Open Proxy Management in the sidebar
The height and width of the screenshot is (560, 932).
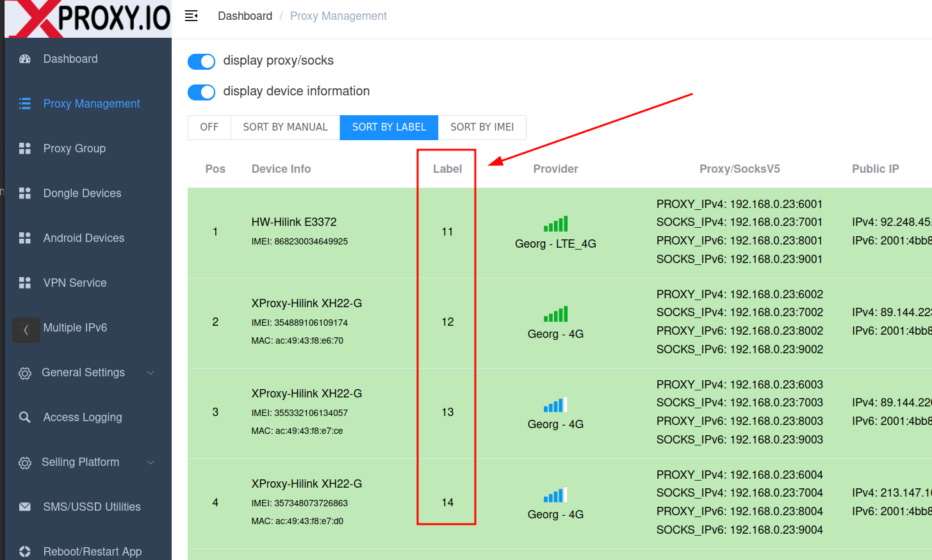(91, 104)
